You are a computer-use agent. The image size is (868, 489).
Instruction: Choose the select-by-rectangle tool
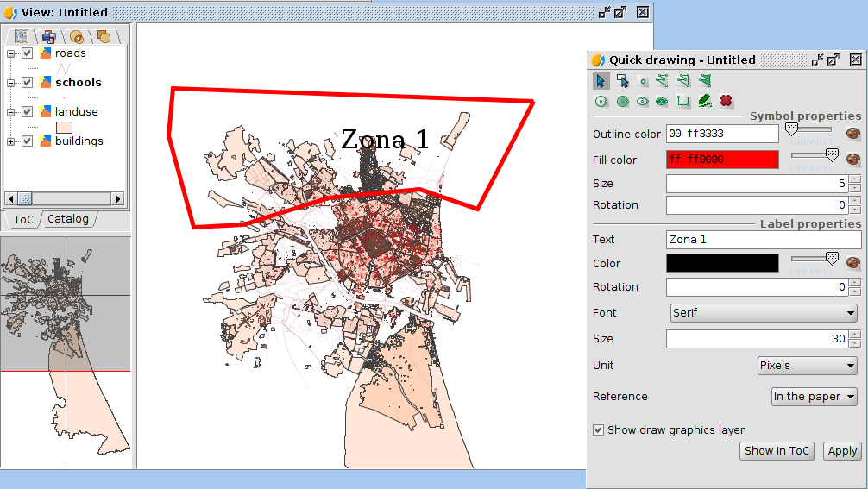[622, 81]
